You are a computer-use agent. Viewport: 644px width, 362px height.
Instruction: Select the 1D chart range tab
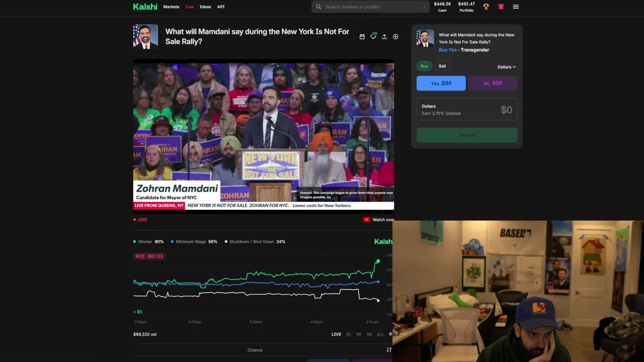tap(348, 334)
